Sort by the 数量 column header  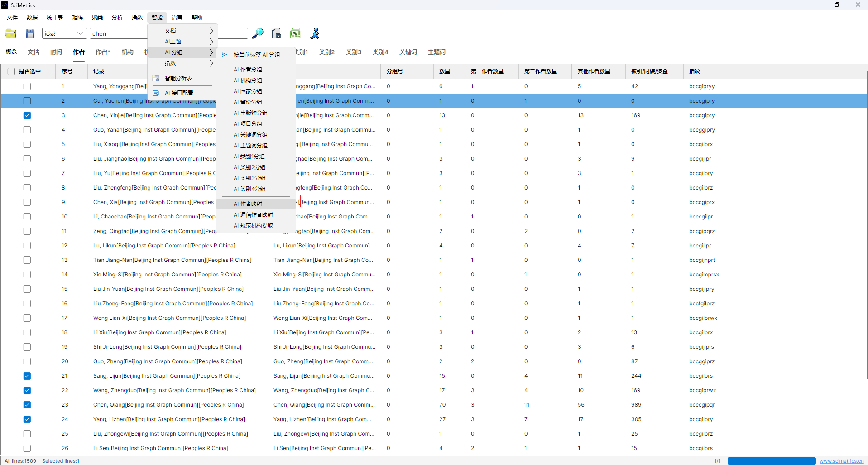coord(449,71)
